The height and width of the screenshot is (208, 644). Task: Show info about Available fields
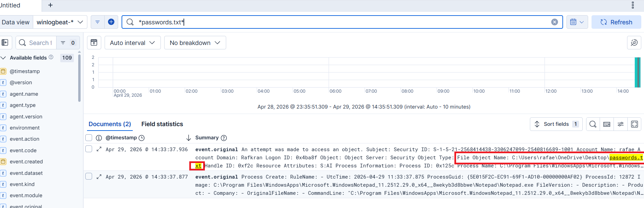tap(51, 57)
